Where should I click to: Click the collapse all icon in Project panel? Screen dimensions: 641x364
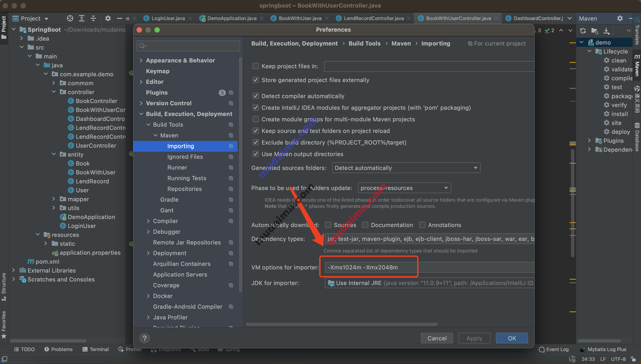pyautogui.click(x=93, y=18)
